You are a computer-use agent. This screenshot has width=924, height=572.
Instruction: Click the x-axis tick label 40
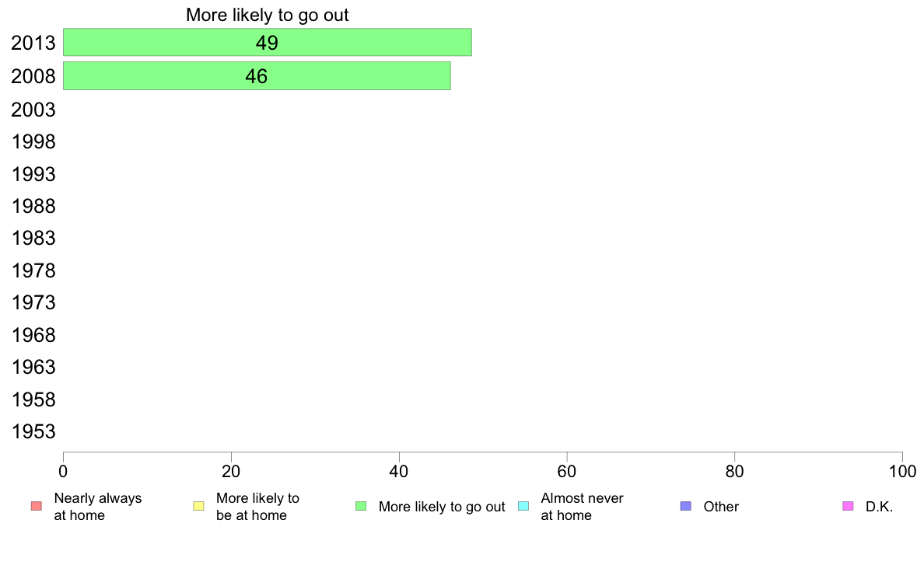click(399, 471)
